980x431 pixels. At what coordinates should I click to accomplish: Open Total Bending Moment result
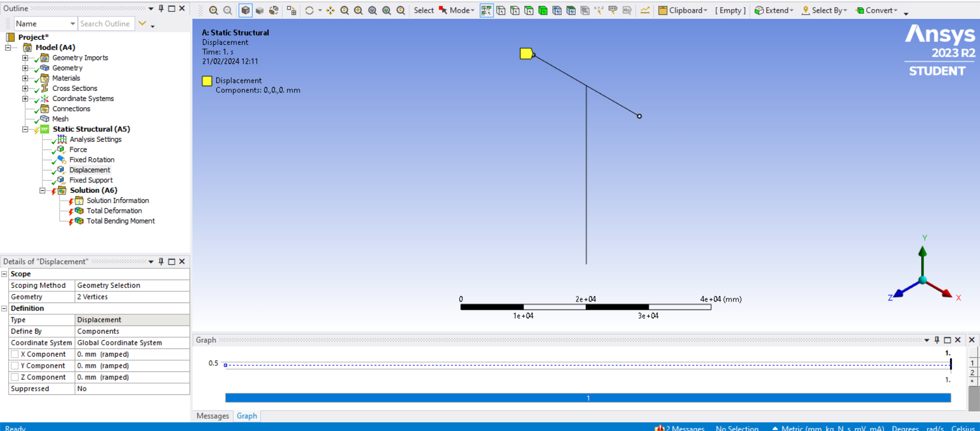(121, 221)
